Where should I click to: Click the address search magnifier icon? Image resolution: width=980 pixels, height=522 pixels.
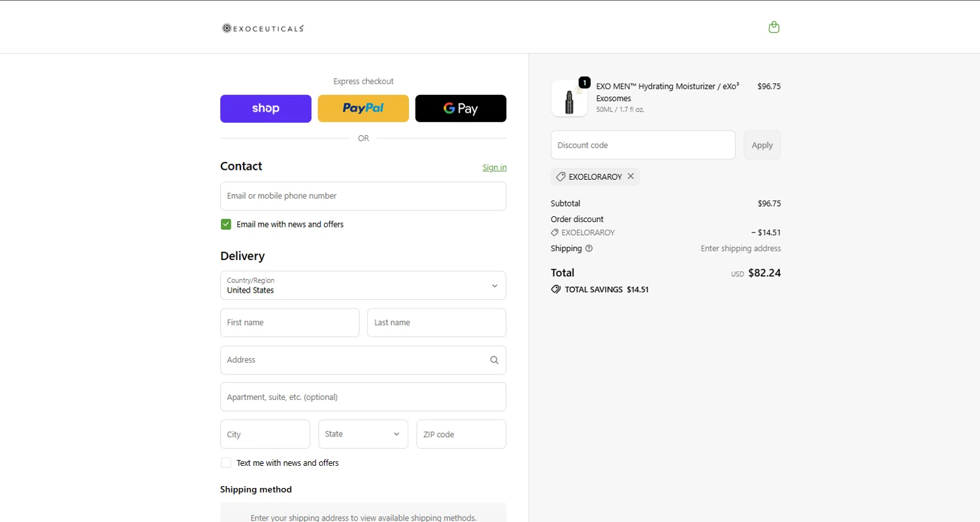point(494,360)
